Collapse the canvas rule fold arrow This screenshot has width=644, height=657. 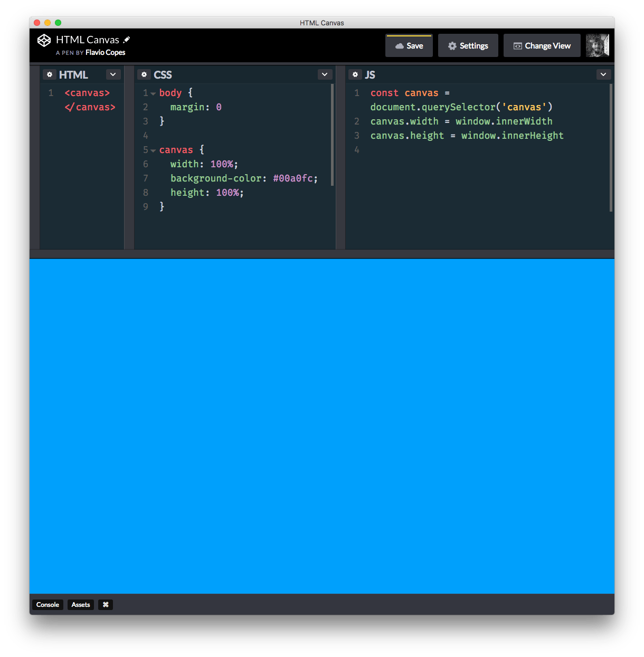pos(153,150)
